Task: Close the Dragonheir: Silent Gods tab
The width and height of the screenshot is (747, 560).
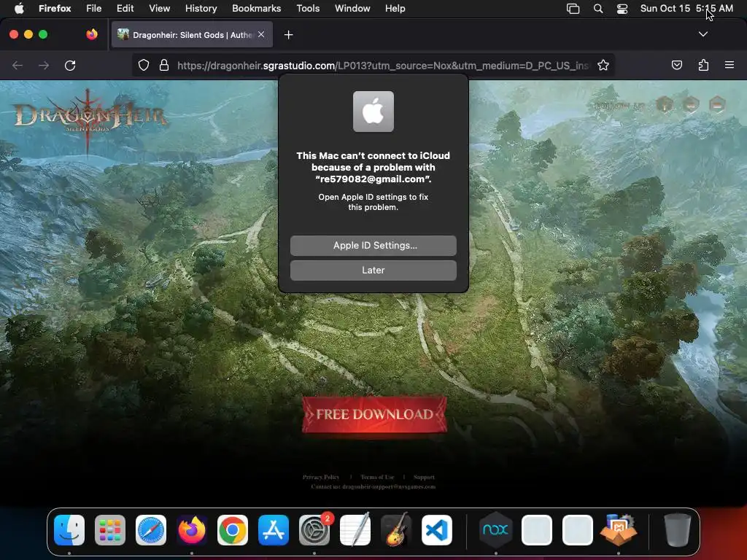Action: tap(261, 34)
